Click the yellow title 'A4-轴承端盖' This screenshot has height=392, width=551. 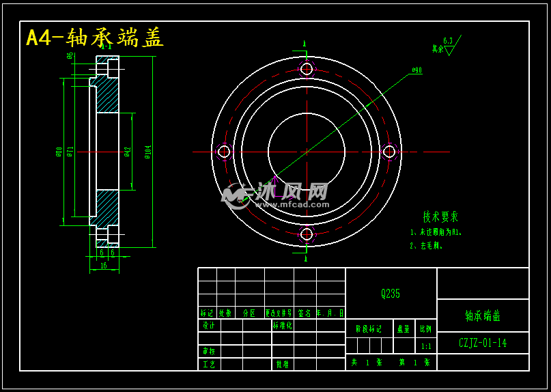coord(95,38)
